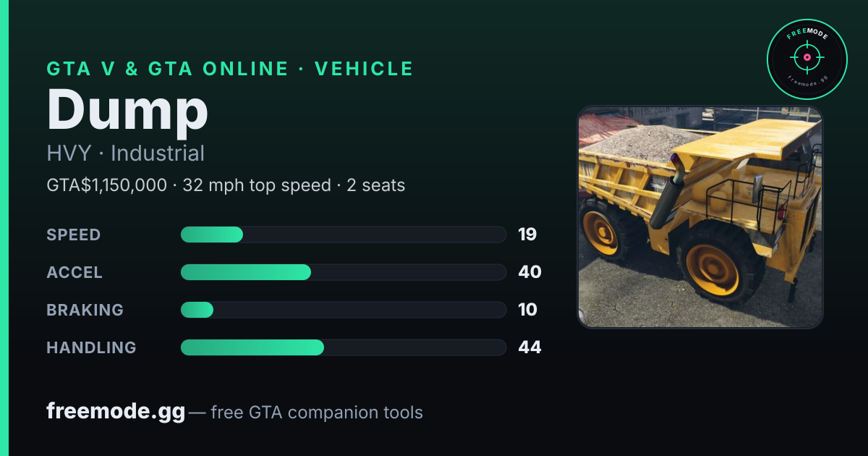Click the Freemode crosshair logo icon
This screenshot has height=456, width=868.
807,59
